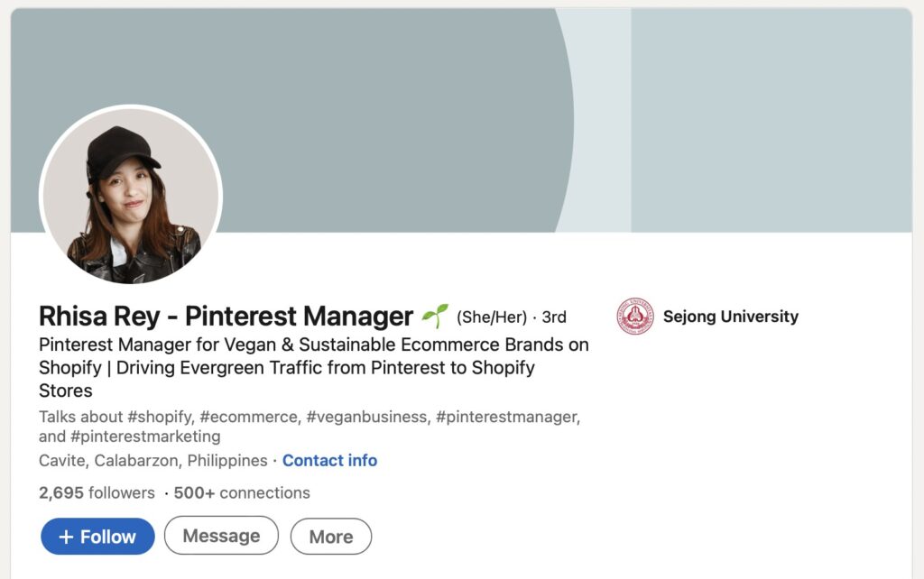Open the 500+ connections link
The height and width of the screenshot is (579, 924).
pyautogui.click(x=242, y=493)
